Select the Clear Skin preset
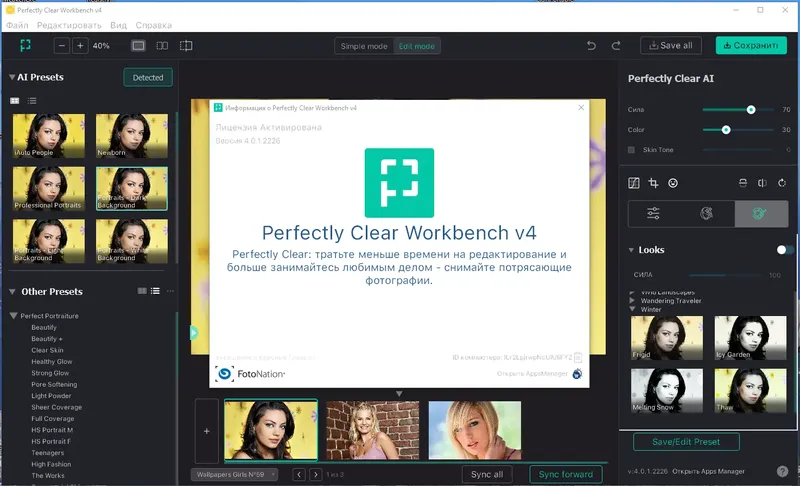 click(47, 350)
